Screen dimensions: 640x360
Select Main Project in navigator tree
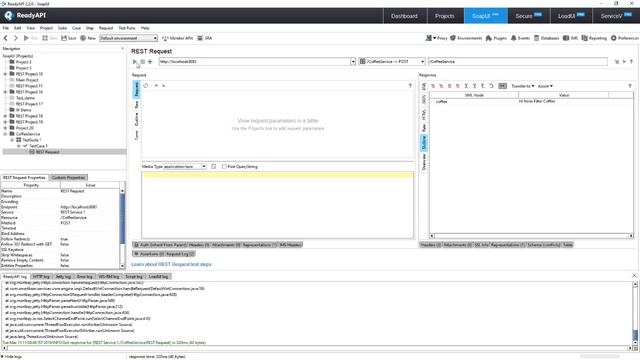click(x=27, y=80)
